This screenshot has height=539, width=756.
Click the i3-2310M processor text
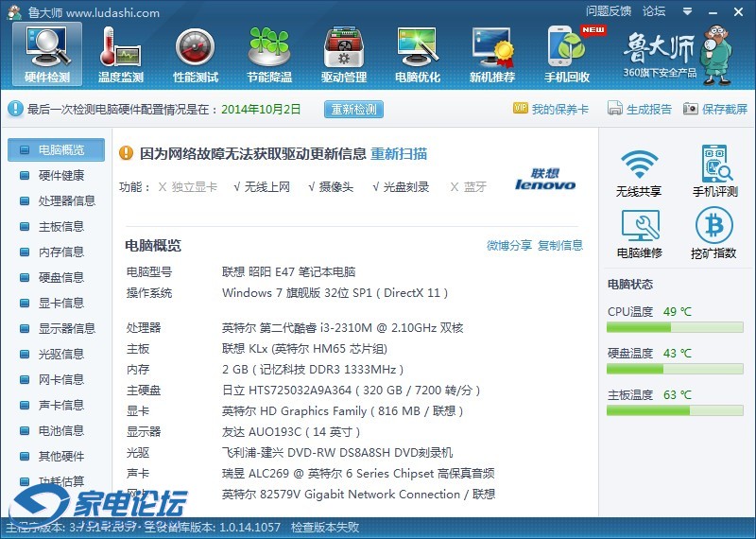pyautogui.click(x=342, y=328)
